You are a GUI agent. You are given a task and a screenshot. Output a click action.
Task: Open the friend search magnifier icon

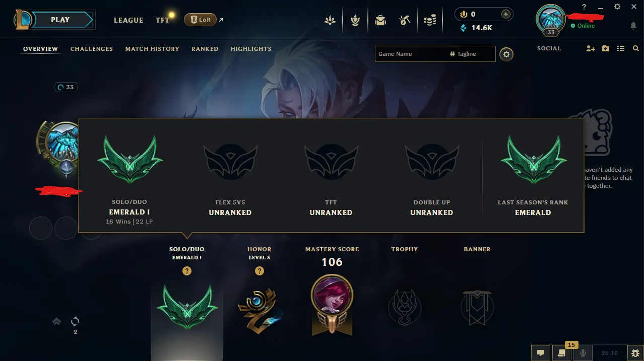coord(636,49)
